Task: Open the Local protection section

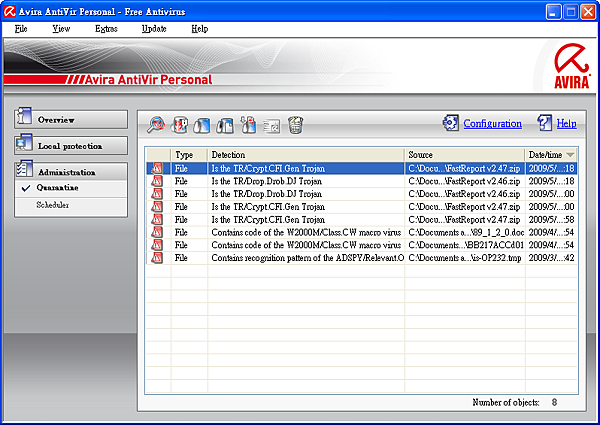Action: click(71, 146)
